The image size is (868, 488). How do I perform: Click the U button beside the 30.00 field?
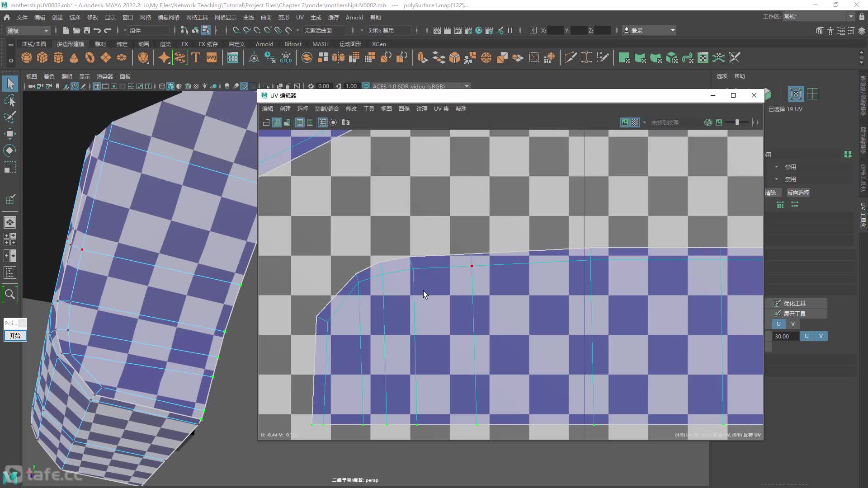pyautogui.click(x=806, y=336)
